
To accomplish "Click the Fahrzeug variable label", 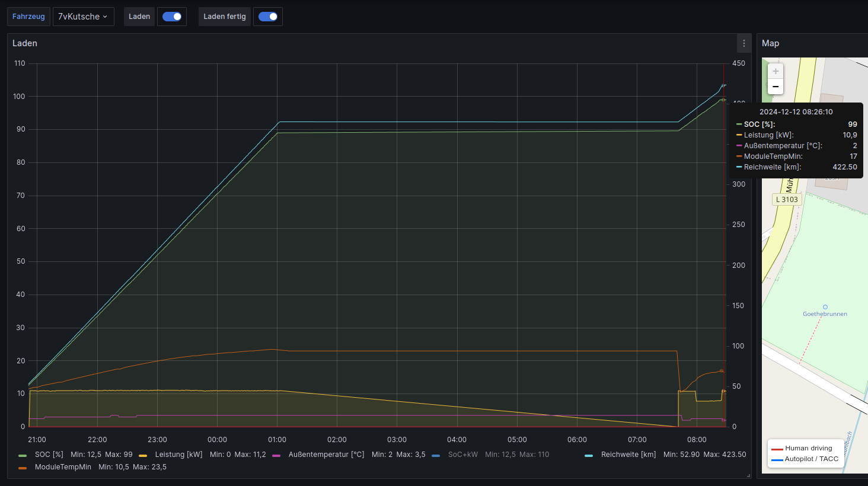I will pyautogui.click(x=28, y=17).
